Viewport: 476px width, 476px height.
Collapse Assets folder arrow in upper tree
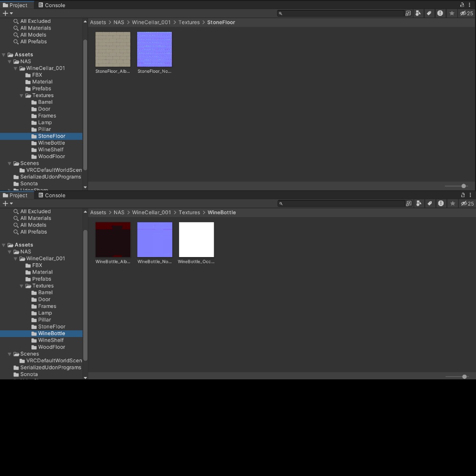coord(4,55)
